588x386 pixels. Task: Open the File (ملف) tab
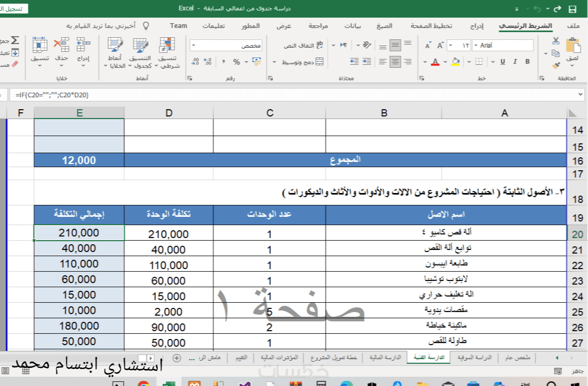pos(573,26)
